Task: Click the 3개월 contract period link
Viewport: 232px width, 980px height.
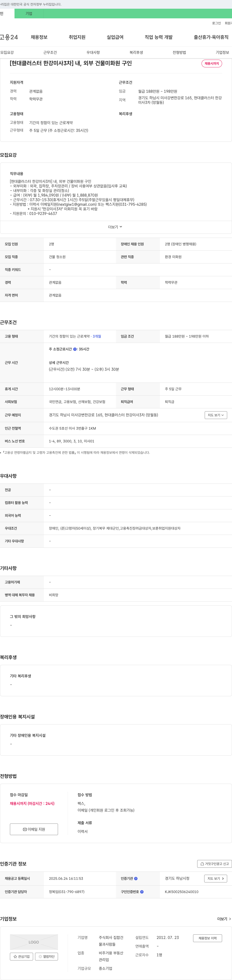Action: (97, 336)
